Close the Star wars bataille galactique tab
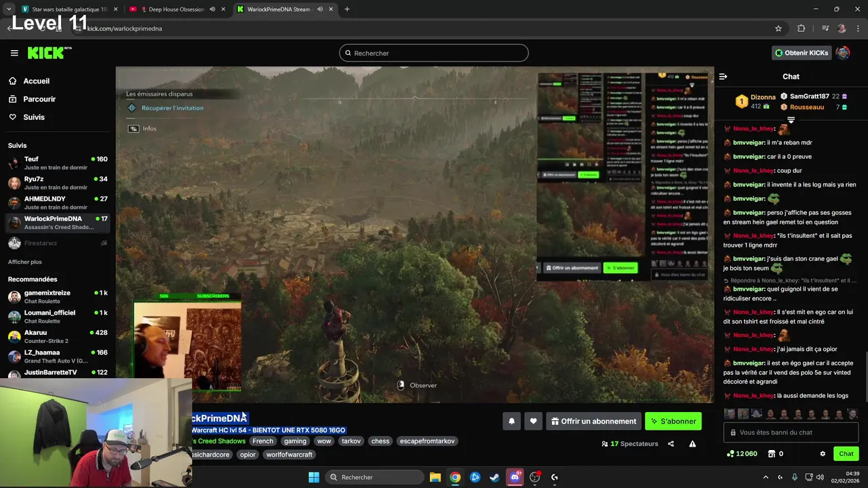Image resolution: width=868 pixels, height=488 pixels. (115, 9)
